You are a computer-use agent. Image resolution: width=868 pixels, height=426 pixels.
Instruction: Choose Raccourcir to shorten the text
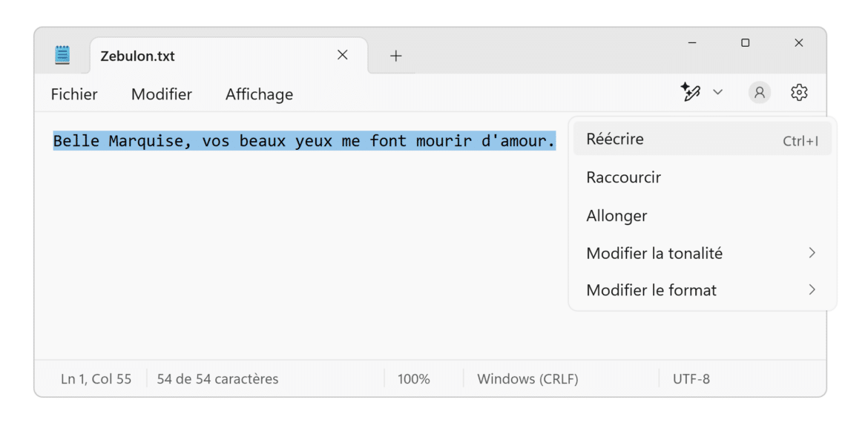623,177
